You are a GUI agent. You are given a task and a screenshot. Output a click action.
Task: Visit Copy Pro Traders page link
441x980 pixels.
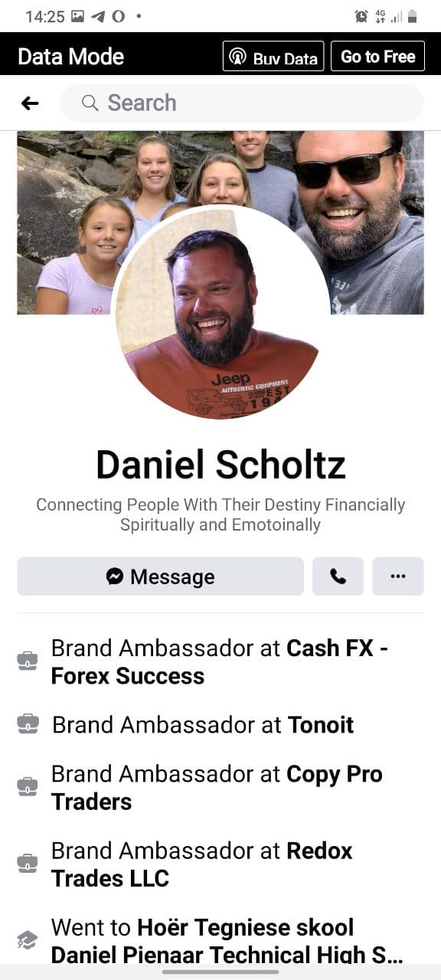point(217,788)
